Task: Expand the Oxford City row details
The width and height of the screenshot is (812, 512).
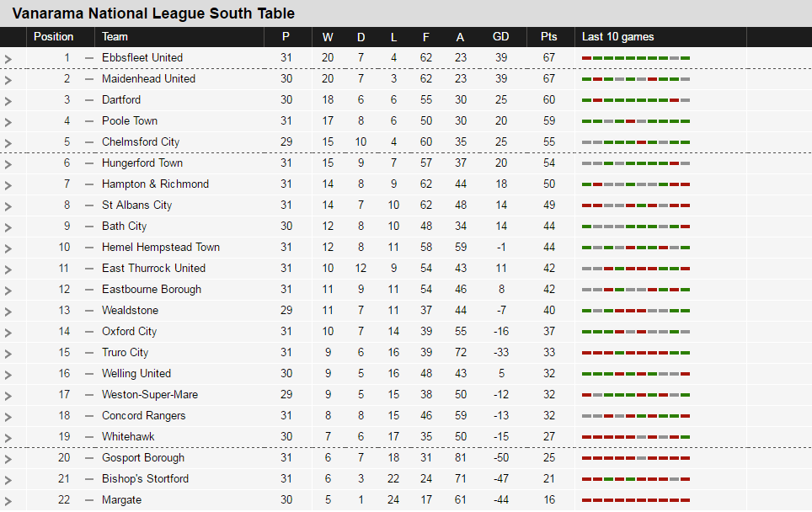Action: [7, 331]
